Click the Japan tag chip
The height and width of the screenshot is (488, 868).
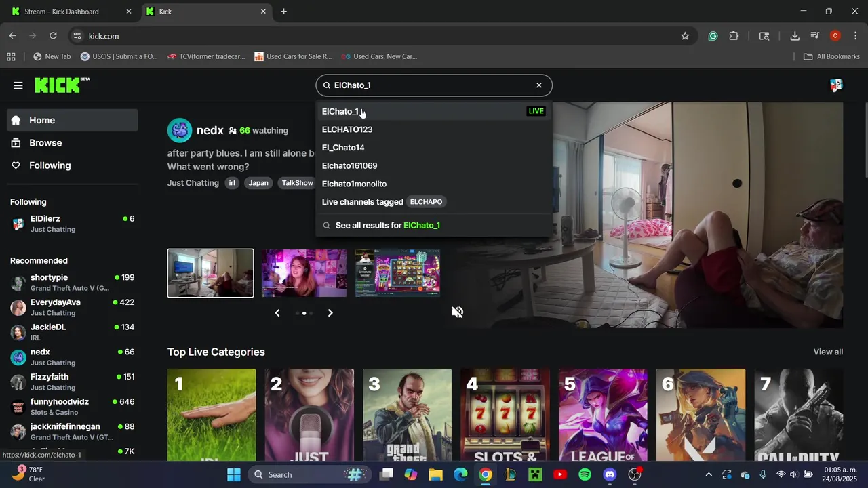tap(258, 183)
